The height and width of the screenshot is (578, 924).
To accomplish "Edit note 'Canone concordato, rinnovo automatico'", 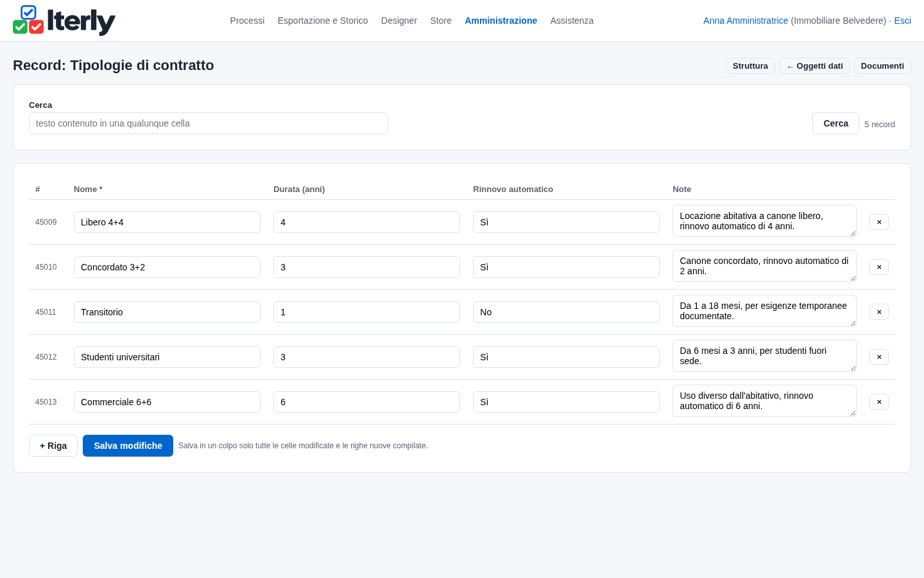I will [x=764, y=266].
